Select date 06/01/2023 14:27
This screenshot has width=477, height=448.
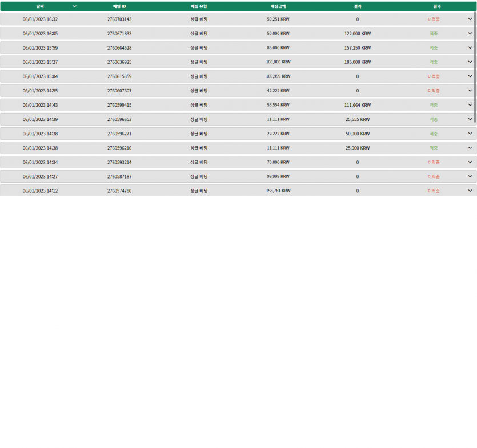(40, 176)
